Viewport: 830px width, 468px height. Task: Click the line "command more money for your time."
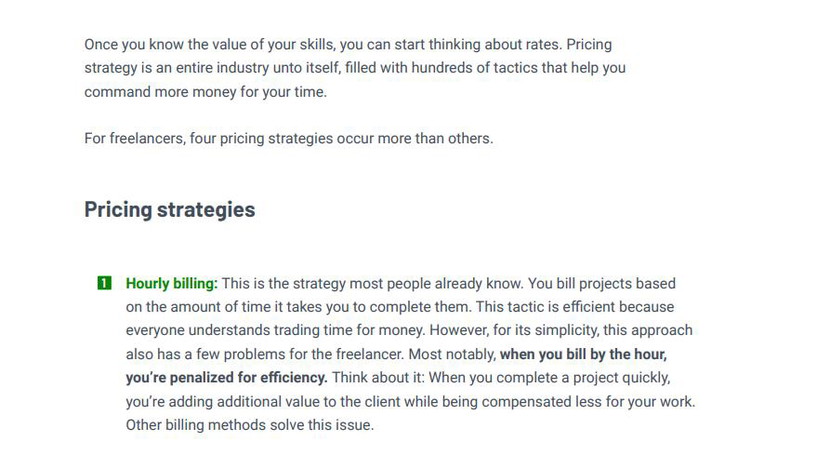[x=205, y=92]
